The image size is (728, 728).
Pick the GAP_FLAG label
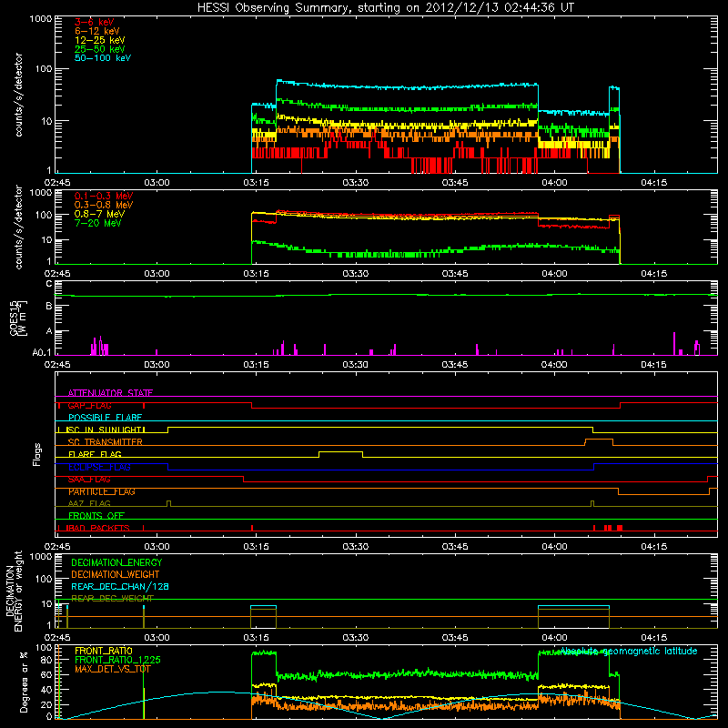[89, 405]
